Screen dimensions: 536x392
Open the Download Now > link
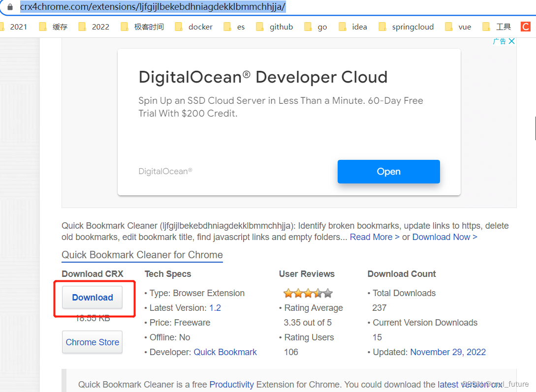click(445, 237)
